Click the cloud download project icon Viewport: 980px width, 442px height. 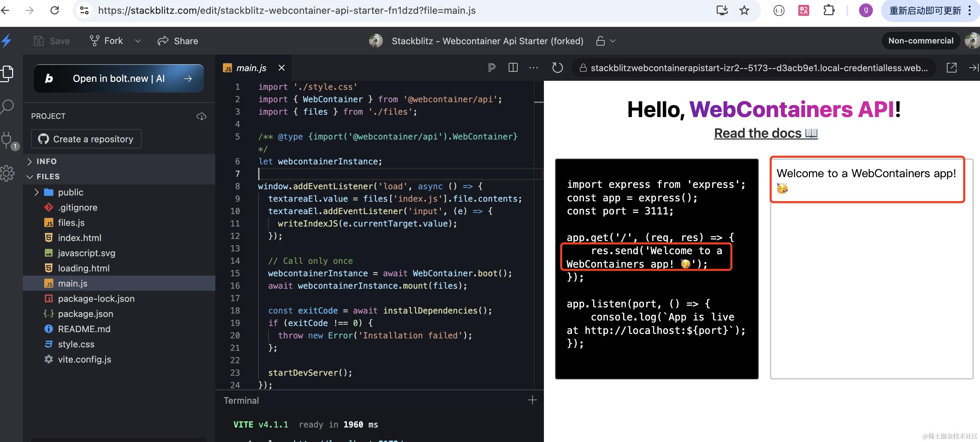(x=201, y=116)
